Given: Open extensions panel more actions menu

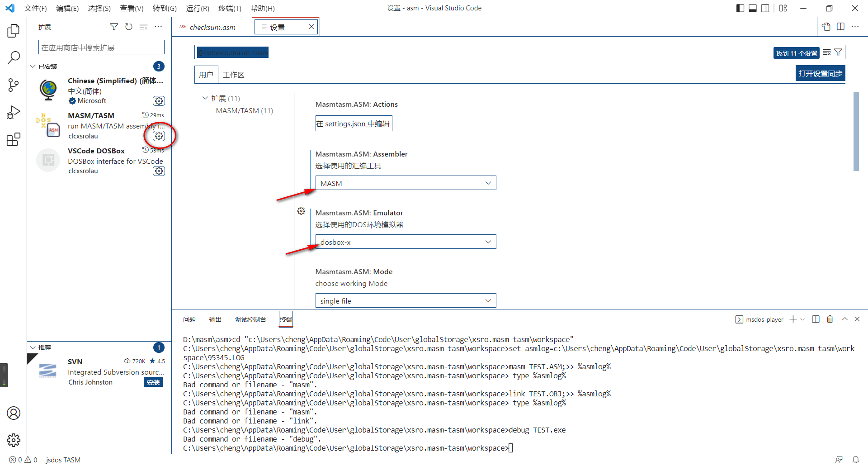Looking at the screenshot, I should pyautogui.click(x=158, y=27).
